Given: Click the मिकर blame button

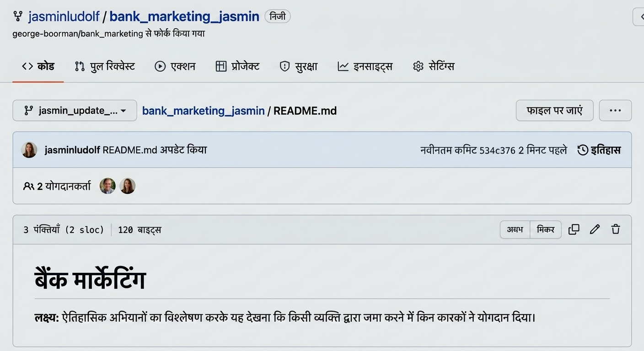Looking at the screenshot, I should coord(546,229).
